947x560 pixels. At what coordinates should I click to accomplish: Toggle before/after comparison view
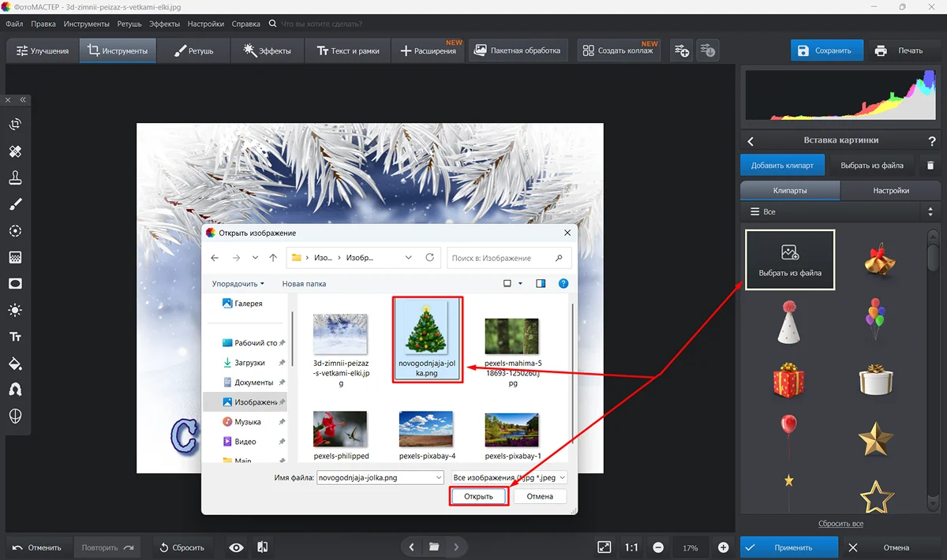pyautogui.click(x=263, y=547)
